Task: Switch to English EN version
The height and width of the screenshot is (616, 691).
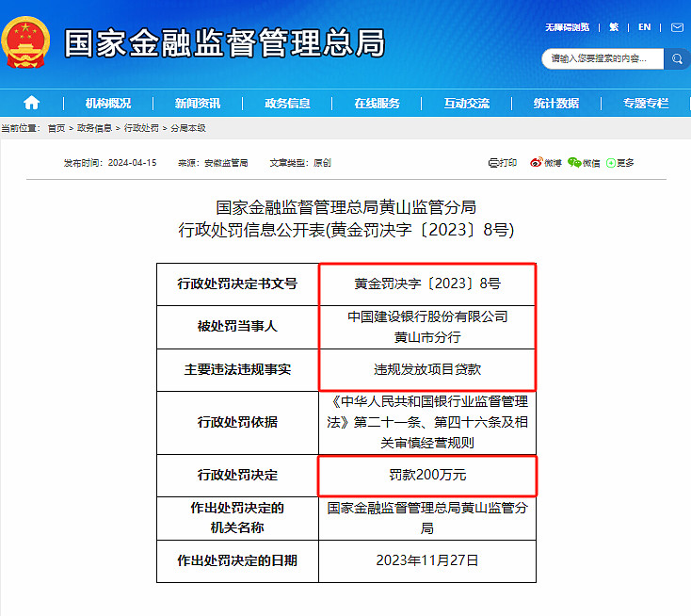Action: click(644, 27)
